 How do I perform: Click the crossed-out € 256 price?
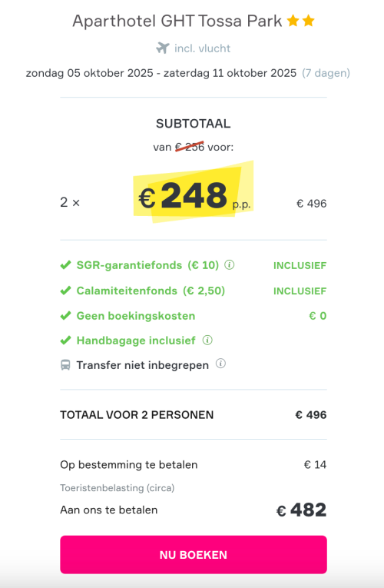(190, 147)
